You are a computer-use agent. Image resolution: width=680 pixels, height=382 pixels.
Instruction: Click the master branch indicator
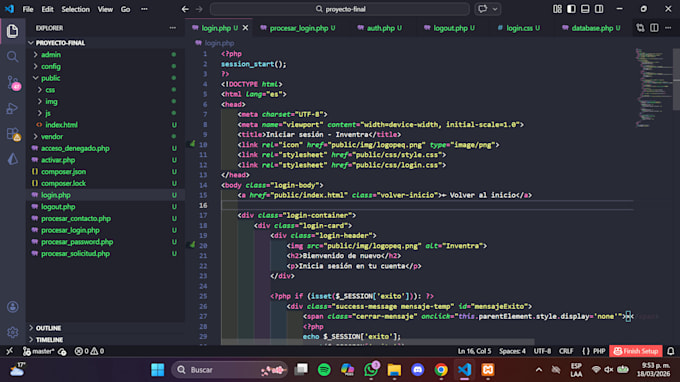(x=39, y=351)
